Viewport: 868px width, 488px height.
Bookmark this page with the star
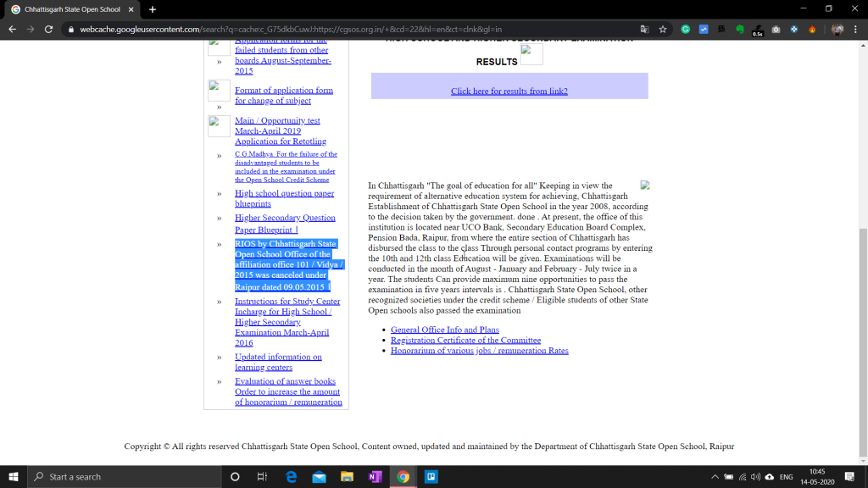pyautogui.click(x=663, y=30)
